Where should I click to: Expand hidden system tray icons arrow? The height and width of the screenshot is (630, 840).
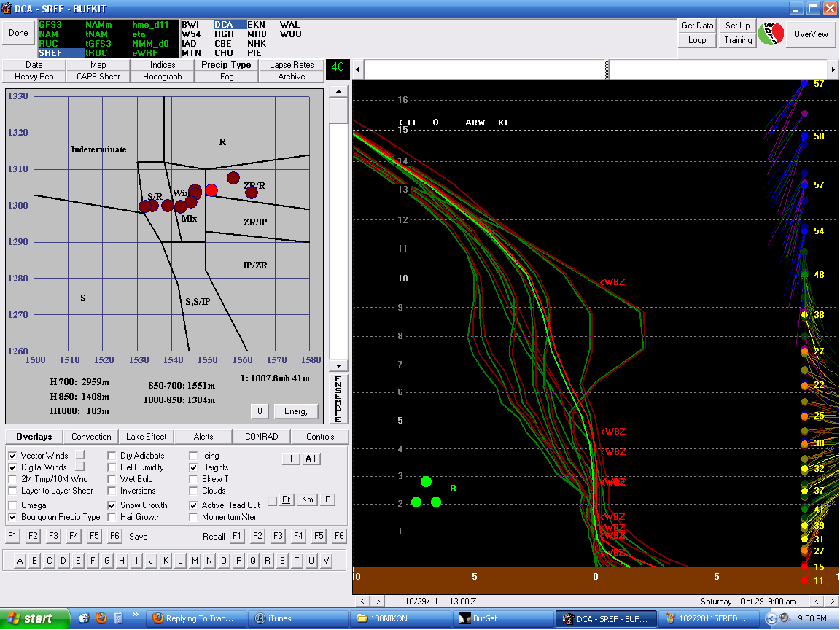770,619
